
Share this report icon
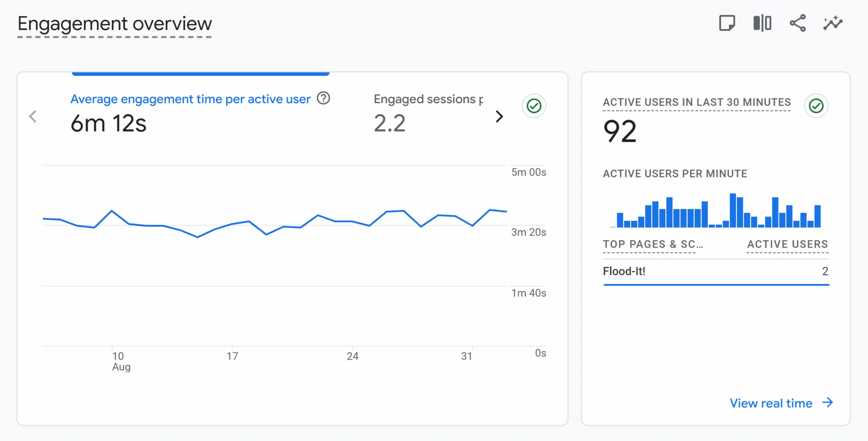[x=797, y=23]
